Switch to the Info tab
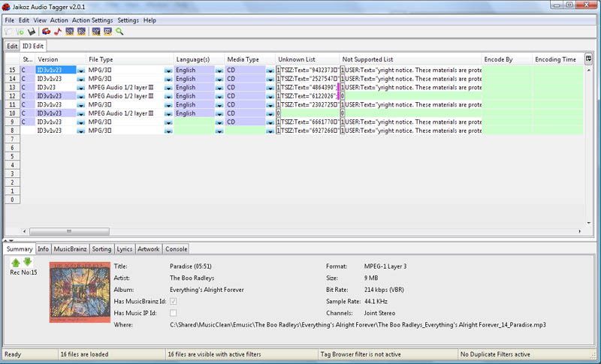The height and width of the screenshot is (364, 601). (x=43, y=248)
